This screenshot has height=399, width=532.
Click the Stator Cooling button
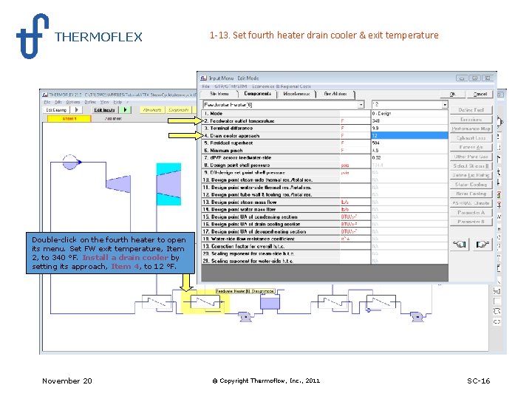(471, 184)
